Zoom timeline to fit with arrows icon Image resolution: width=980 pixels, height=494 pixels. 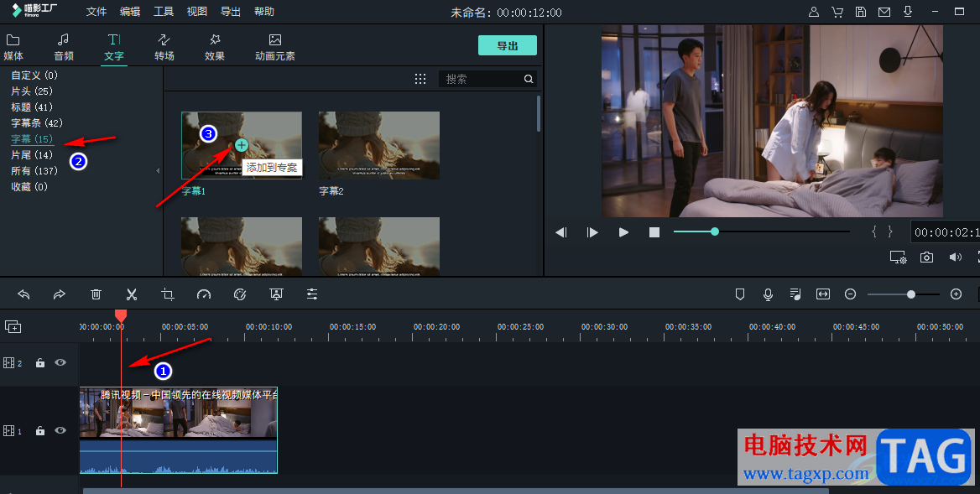pos(823,294)
